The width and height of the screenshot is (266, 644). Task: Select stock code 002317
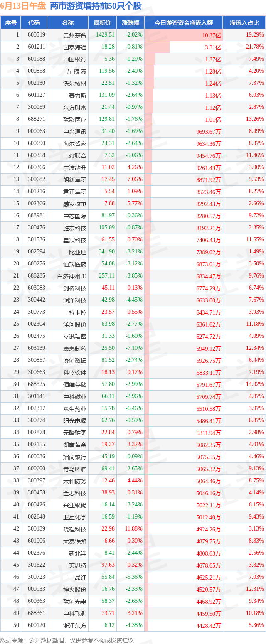pos(37,408)
